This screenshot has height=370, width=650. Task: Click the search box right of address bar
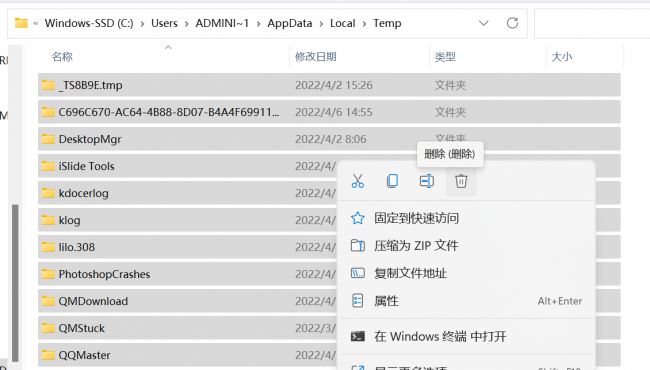coord(592,24)
